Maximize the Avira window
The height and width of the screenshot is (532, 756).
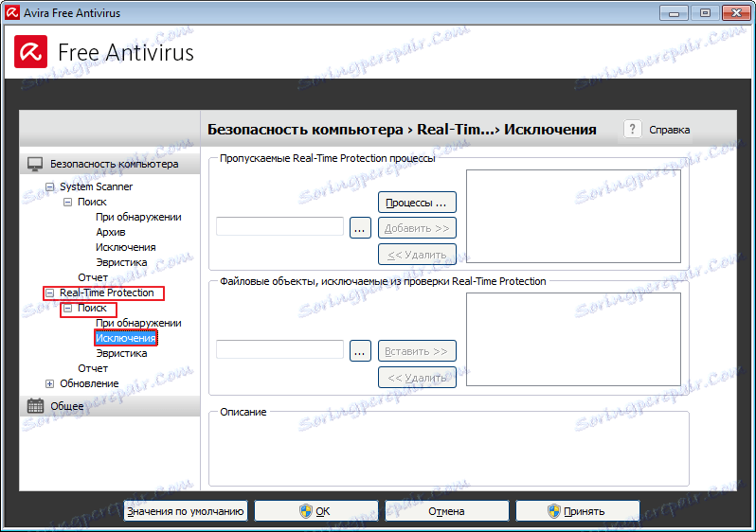705,13
